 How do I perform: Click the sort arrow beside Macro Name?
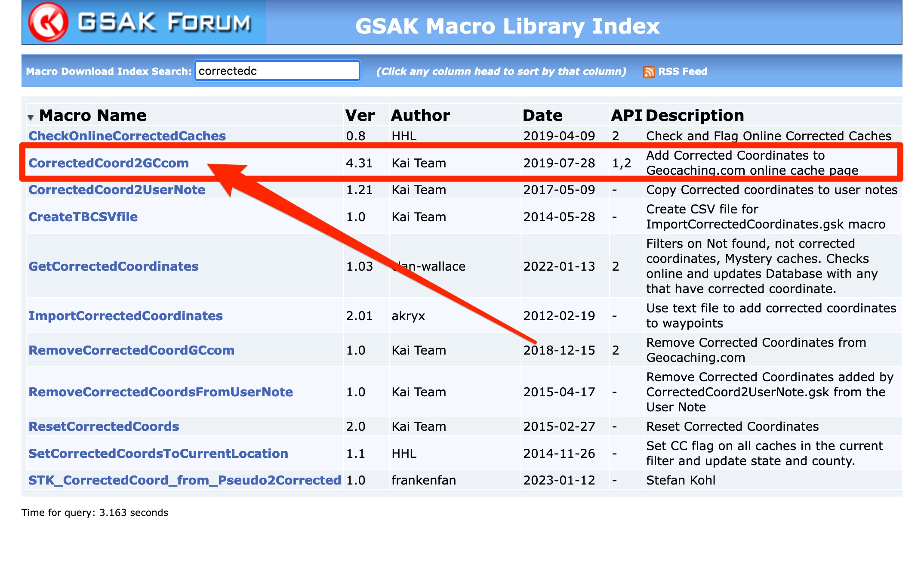tap(31, 117)
